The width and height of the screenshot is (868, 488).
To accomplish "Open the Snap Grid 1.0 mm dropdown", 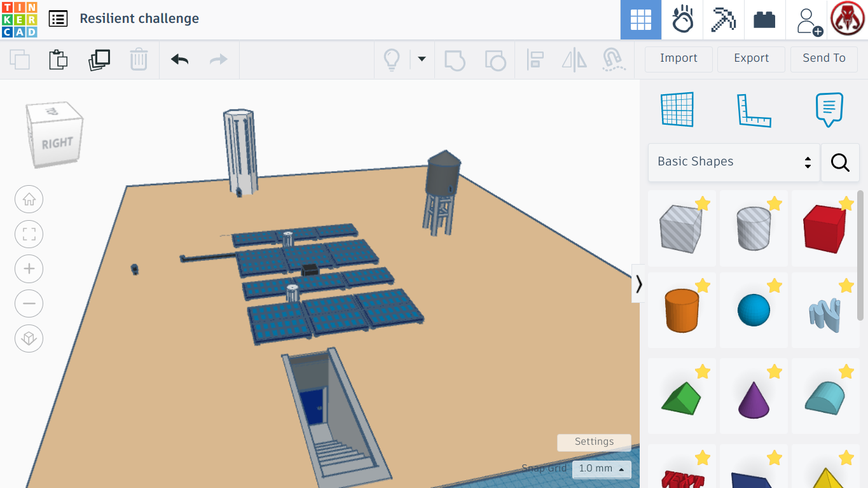I will (x=602, y=469).
